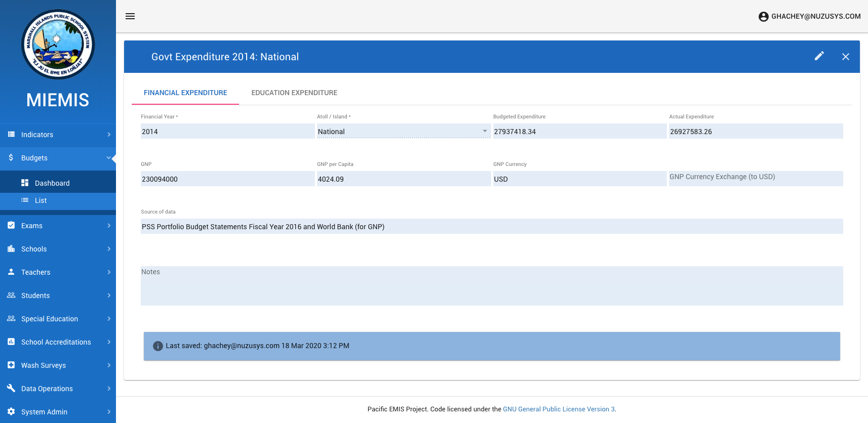The height and width of the screenshot is (423, 868).
Task: Click the Wash Surveys plus icon
Action: click(11, 365)
